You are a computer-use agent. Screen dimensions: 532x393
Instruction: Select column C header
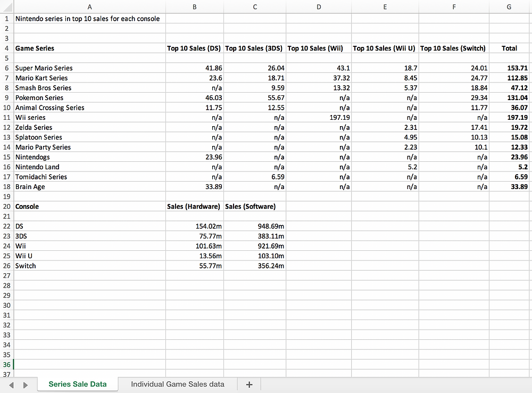click(255, 7)
